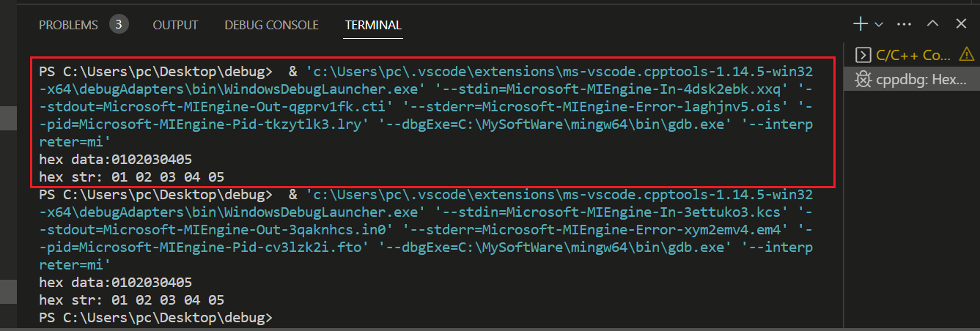The image size is (980, 331).
Task: Click the second gdb.exe path in terminal
Action: click(646, 247)
